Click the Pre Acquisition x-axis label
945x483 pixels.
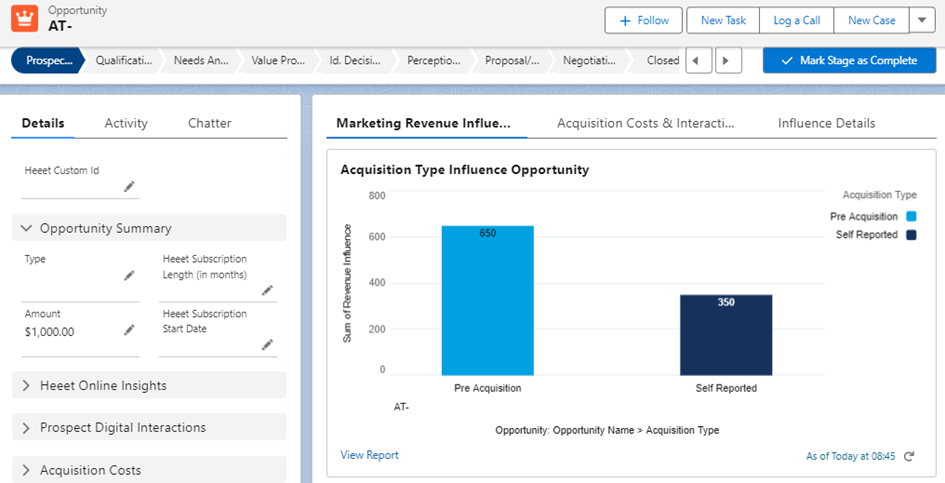pyautogui.click(x=488, y=388)
